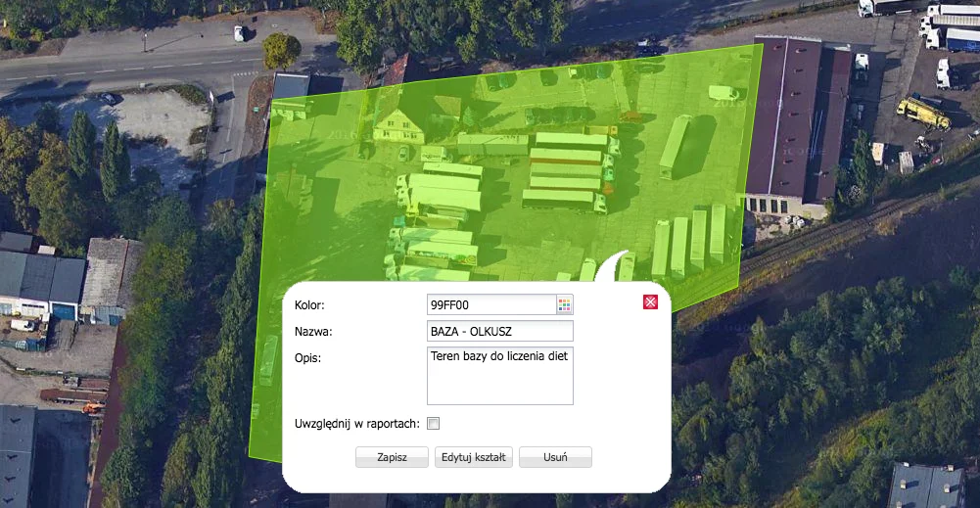Close the zone properties popup
Screen dimensions: 980x508
coord(650,302)
